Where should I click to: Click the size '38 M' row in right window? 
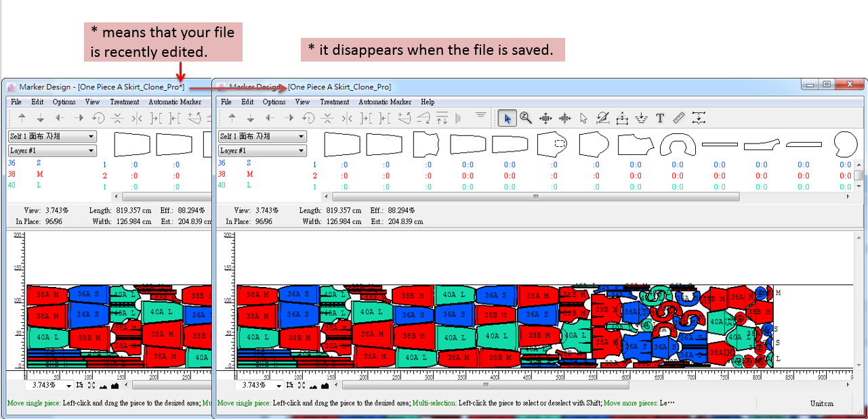click(234, 174)
